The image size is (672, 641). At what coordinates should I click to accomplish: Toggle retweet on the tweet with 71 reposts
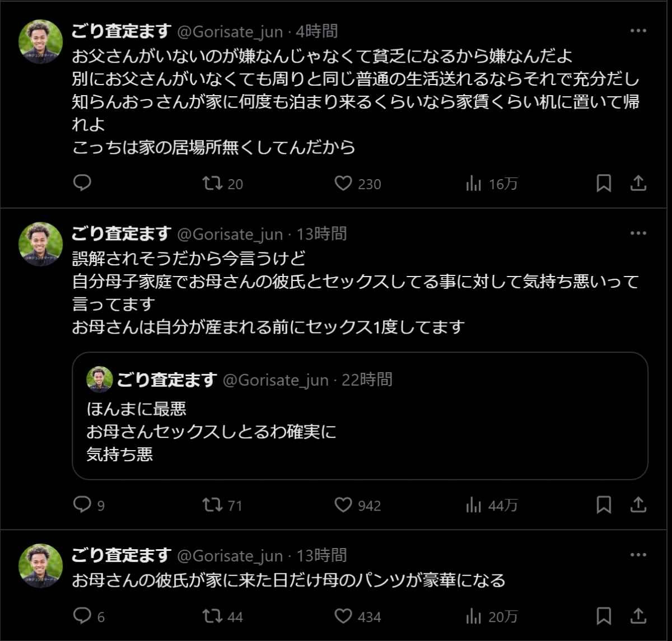[214, 506]
